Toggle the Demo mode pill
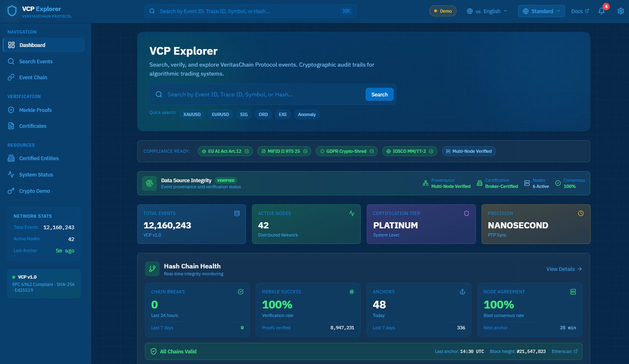Screen dimensions: 629x364 (442, 11)
